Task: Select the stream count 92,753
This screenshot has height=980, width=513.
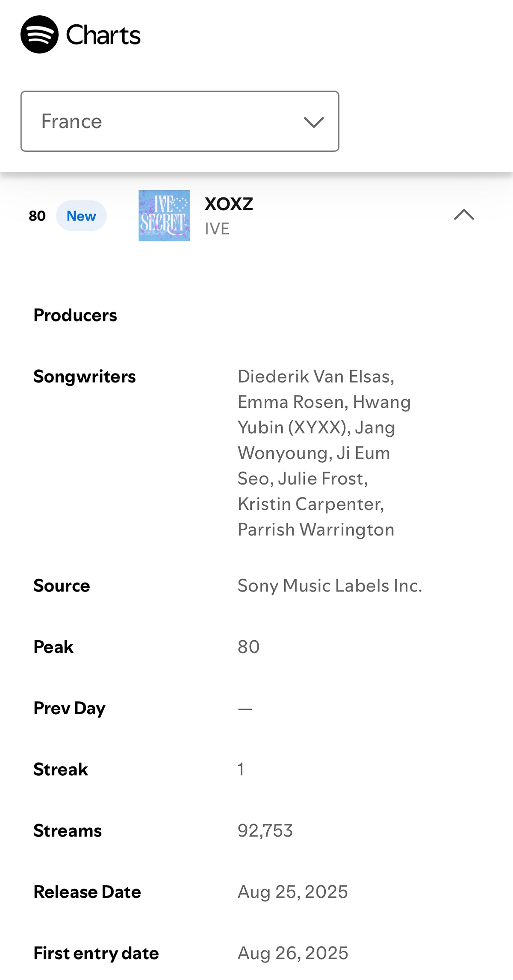Action: point(265,831)
